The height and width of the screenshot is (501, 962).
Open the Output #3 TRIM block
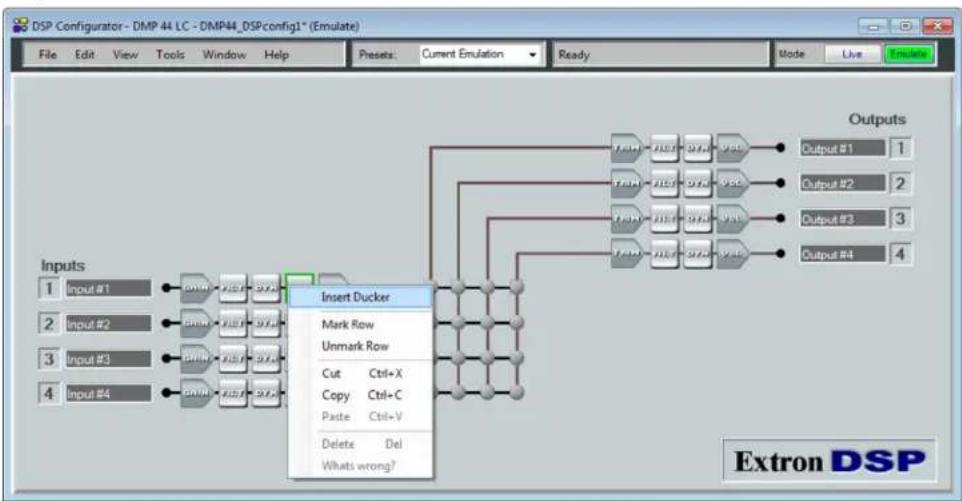click(x=627, y=218)
